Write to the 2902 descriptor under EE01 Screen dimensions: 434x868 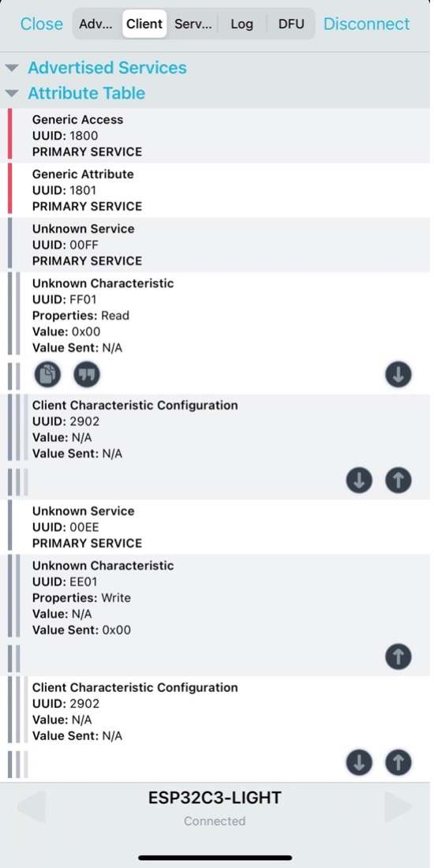tap(398, 762)
